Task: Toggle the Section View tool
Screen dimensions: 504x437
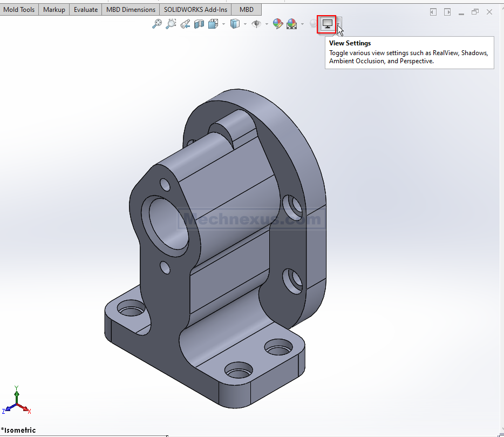Action: (x=199, y=24)
